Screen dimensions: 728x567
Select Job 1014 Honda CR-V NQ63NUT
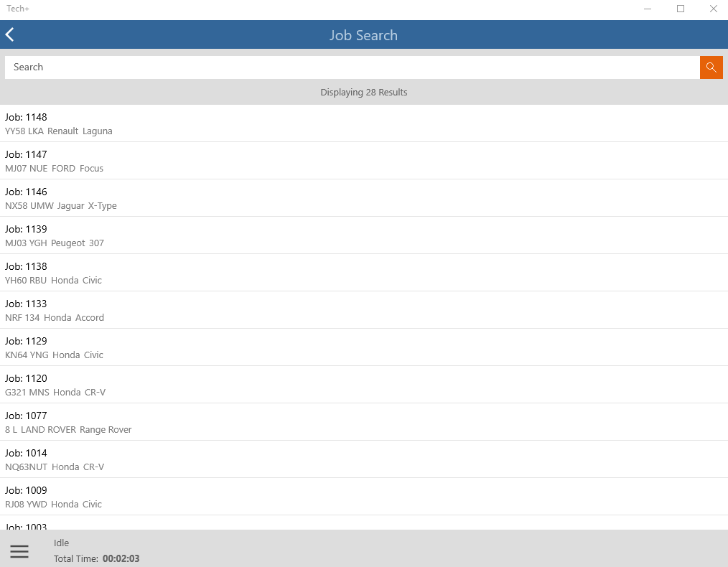[363, 459]
